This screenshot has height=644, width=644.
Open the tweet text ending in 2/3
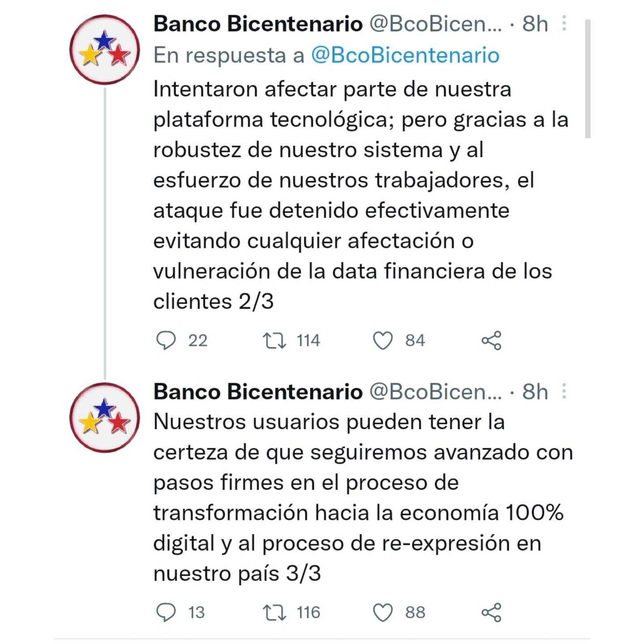[353, 195]
